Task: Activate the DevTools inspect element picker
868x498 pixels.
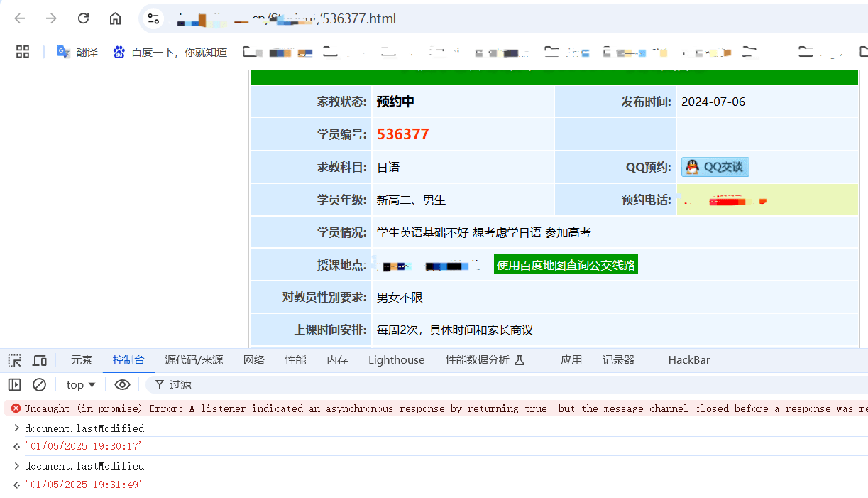Action: pyautogui.click(x=14, y=360)
